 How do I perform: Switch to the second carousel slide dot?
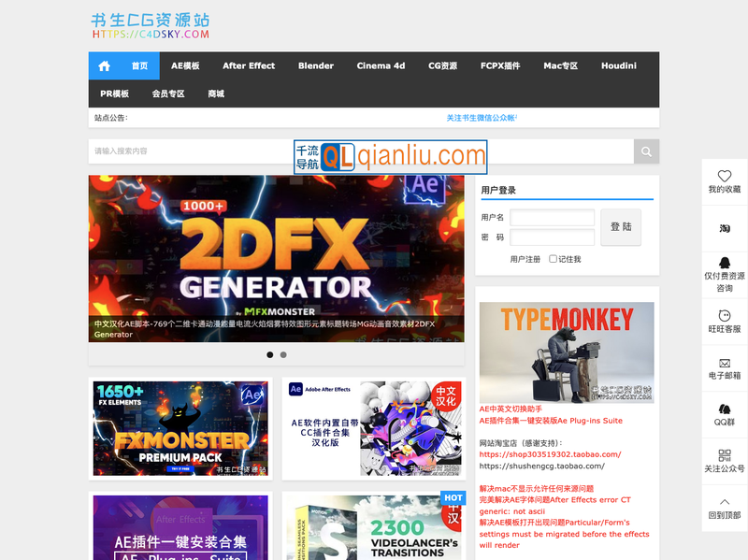pyautogui.click(x=283, y=354)
